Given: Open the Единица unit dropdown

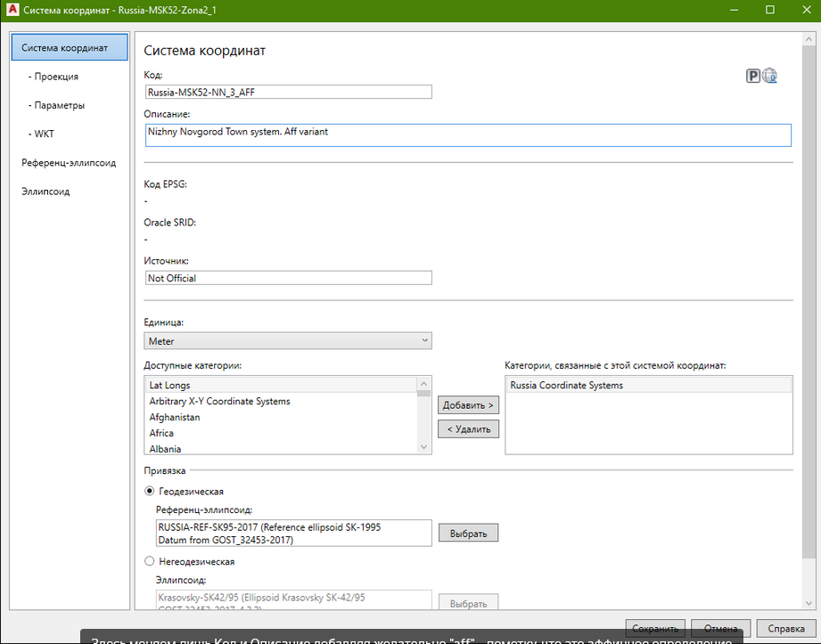Looking at the screenshot, I should [288, 341].
